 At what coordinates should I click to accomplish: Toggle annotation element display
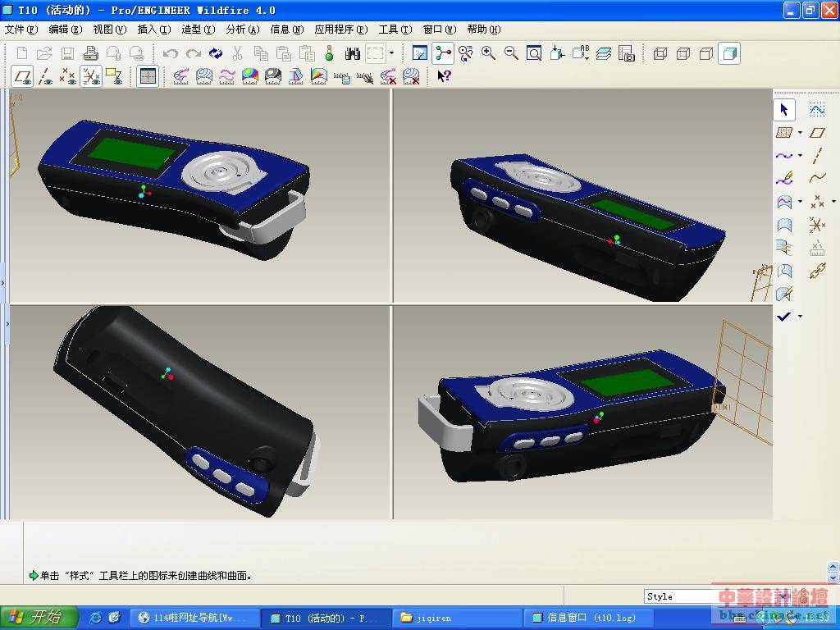pos(114,76)
